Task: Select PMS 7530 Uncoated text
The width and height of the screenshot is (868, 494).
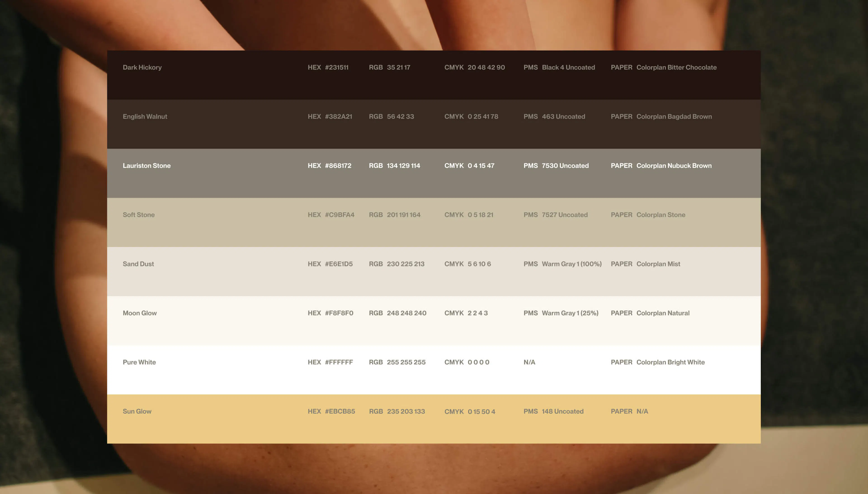Action: click(565, 165)
